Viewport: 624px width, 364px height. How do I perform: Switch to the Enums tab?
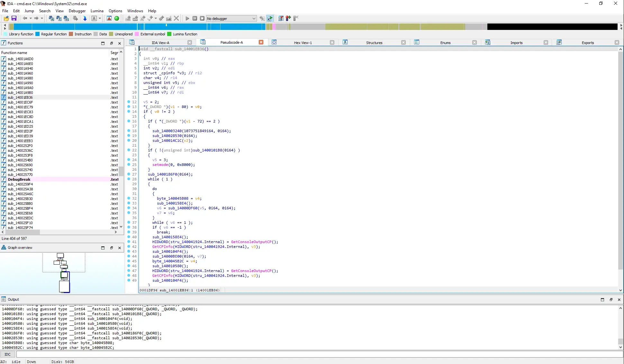click(x=446, y=42)
